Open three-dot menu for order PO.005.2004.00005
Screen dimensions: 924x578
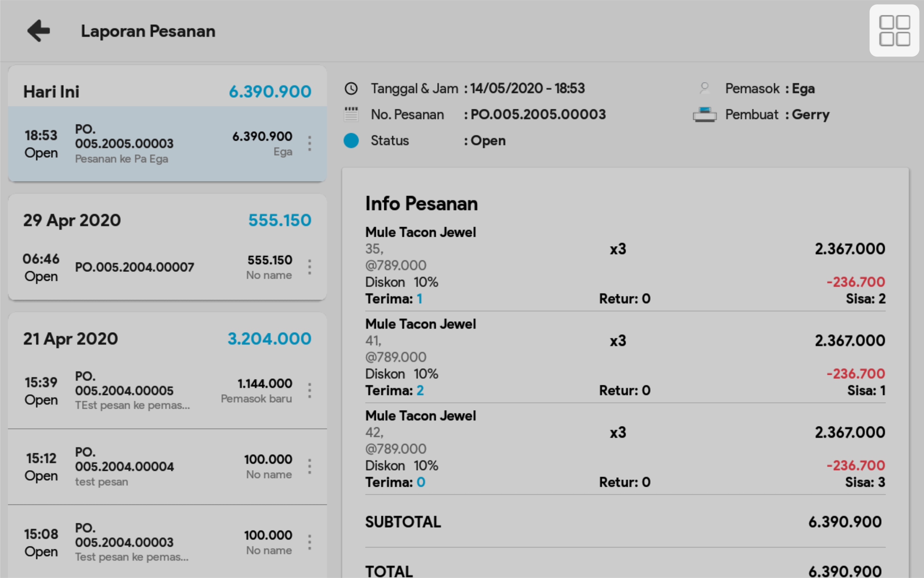click(309, 391)
